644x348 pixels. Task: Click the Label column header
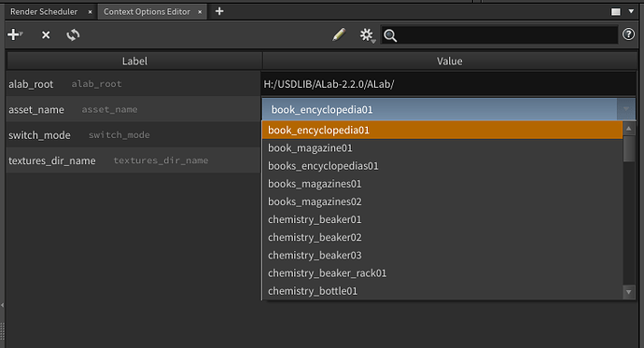click(134, 62)
